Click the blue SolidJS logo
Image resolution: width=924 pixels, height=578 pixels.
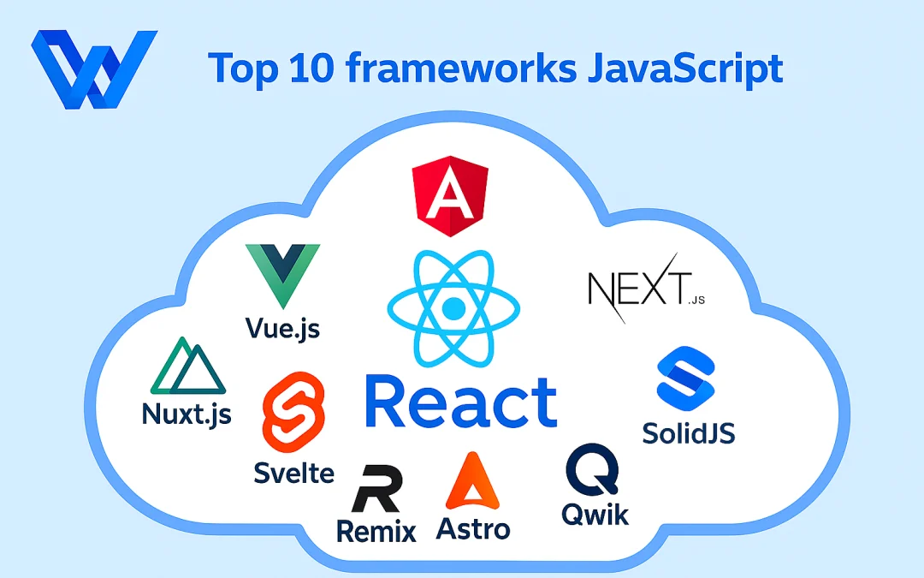click(x=685, y=378)
